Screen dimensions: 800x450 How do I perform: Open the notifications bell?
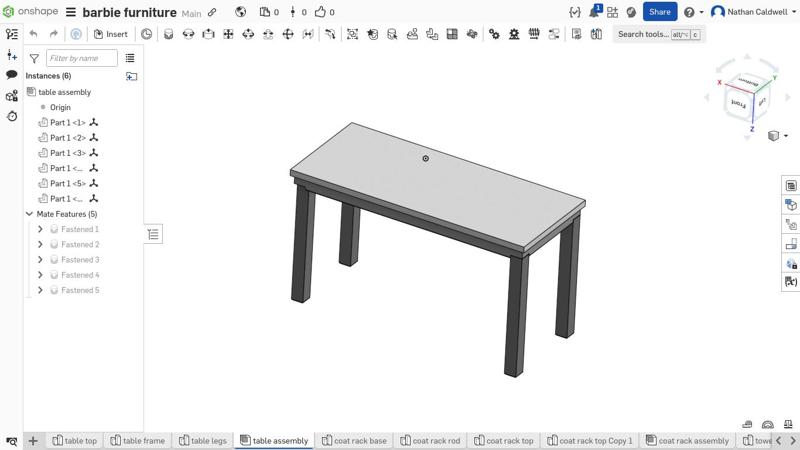coord(594,11)
